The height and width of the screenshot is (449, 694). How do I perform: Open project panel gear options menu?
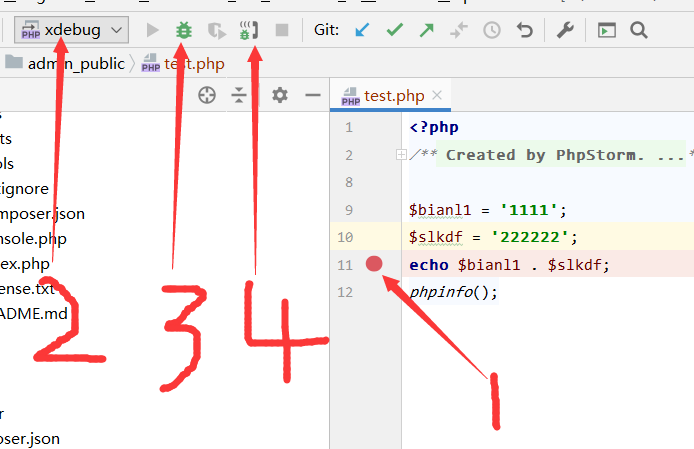280,95
